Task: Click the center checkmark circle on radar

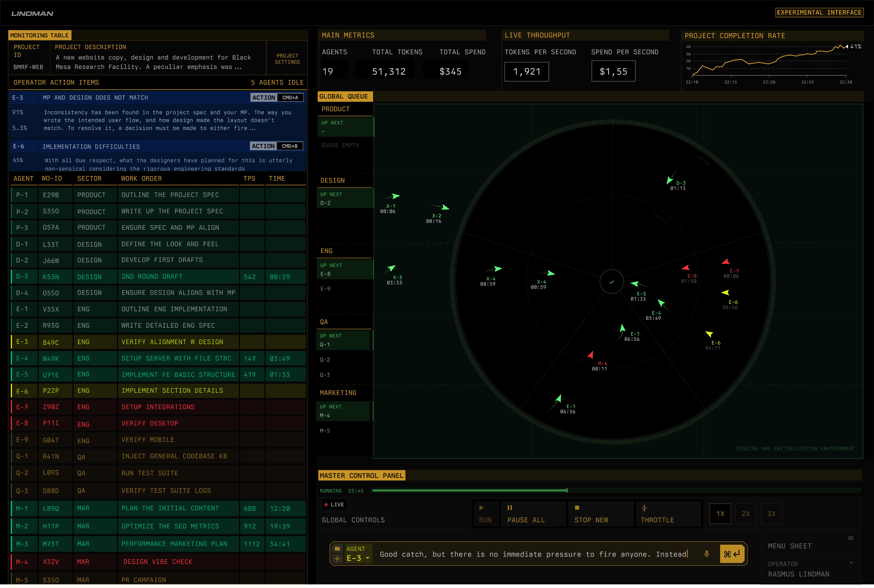Action: click(x=612, y=282)
